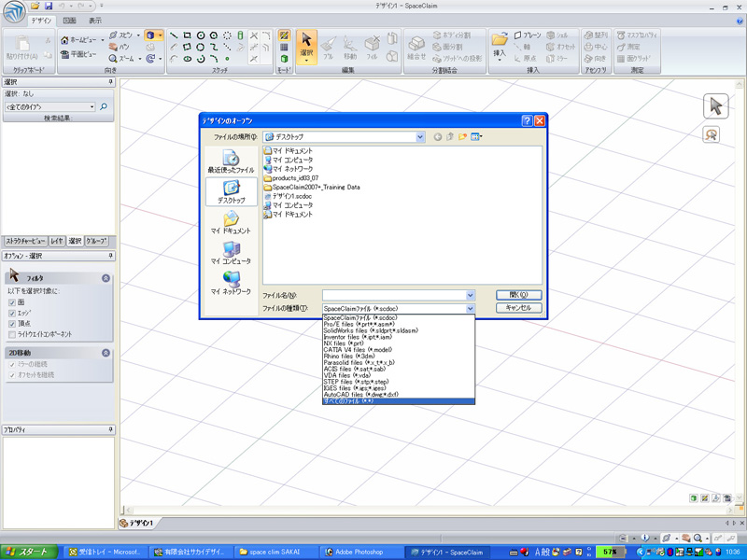Click the search magnifier in the 選択 panel
Image resolution: width=747 pixels, height=560 pixels.
(104, 107)
